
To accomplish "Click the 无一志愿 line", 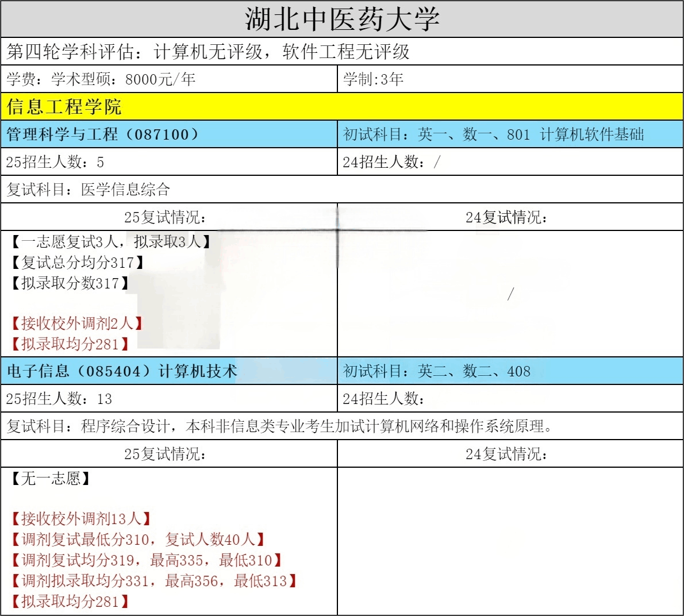I will 51,479.
